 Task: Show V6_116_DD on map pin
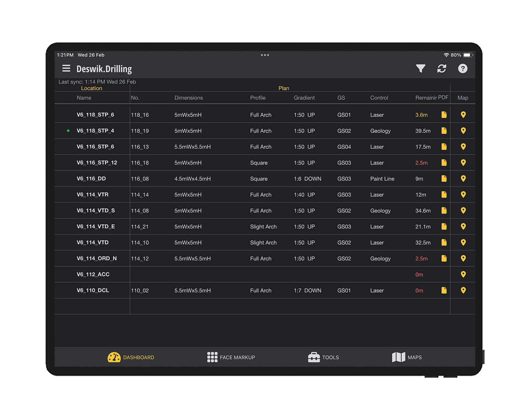[x=463, y=179]
